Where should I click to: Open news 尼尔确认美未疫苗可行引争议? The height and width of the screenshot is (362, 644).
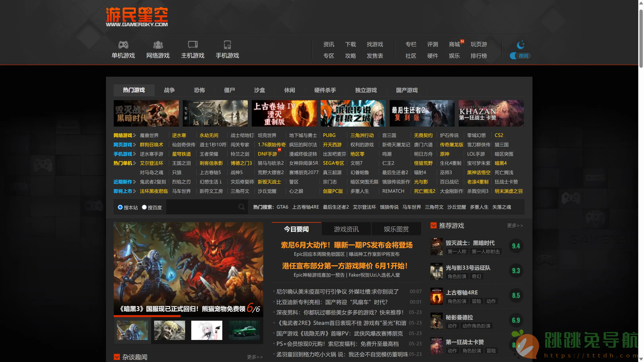point(337,291)
